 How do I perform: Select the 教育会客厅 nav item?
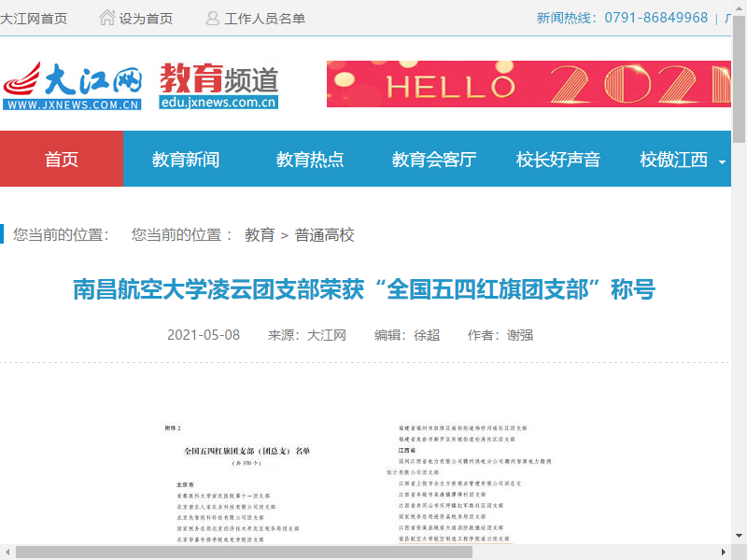[x=434, y=159]
